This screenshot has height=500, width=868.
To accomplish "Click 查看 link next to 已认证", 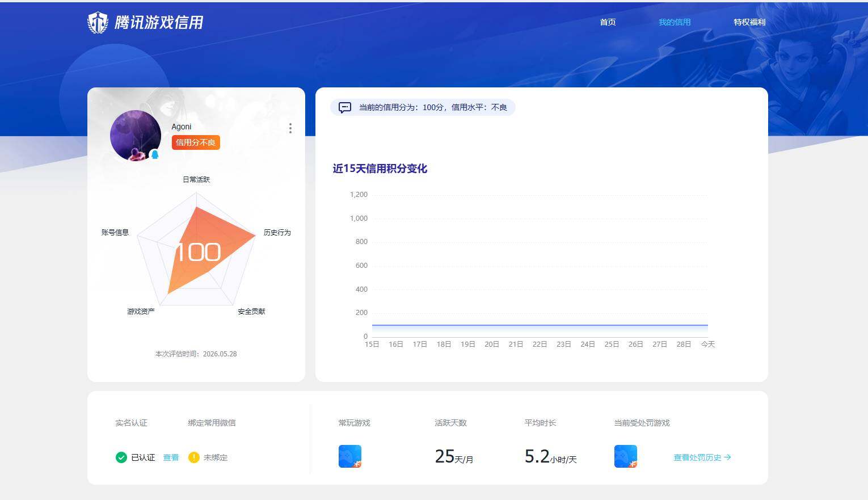I will tap(171, 457).
